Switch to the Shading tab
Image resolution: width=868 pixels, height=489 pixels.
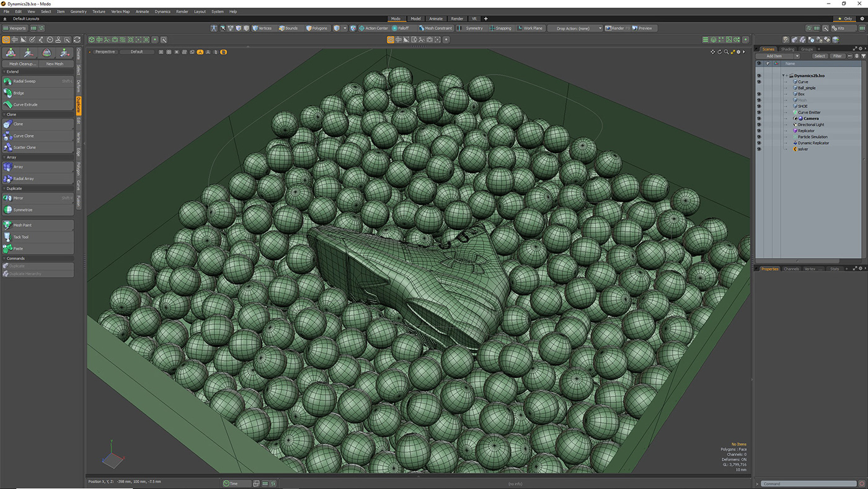(787, 49)
